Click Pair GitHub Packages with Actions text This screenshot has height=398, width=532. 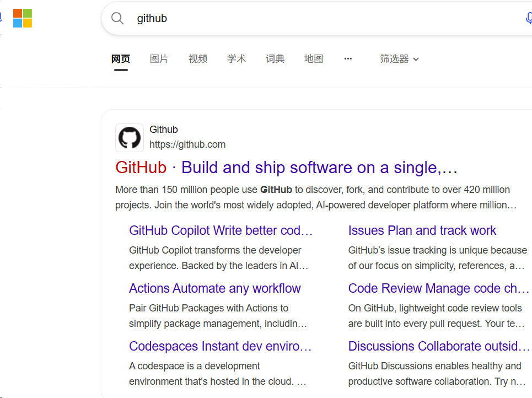(218, 316)
